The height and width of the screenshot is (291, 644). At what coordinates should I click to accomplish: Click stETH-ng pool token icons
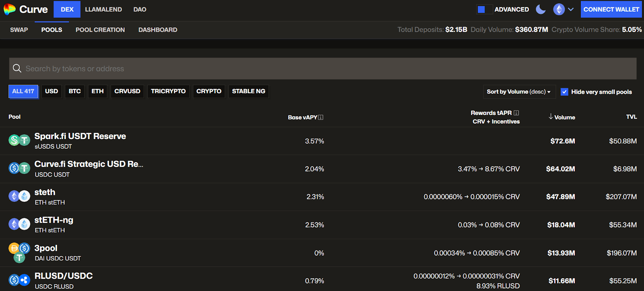point(19,224)
